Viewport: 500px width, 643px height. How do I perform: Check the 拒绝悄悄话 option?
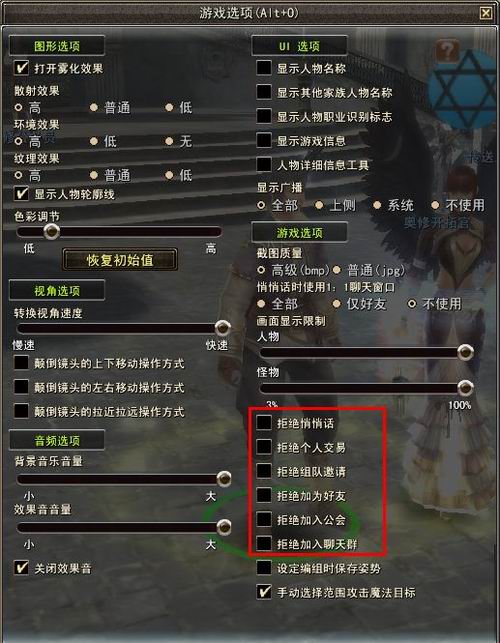pos(264,422)
